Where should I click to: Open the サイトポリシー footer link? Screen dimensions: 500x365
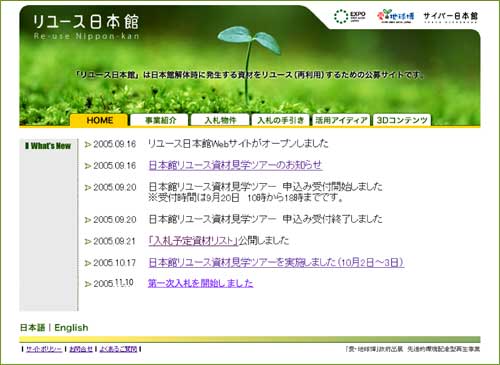(x=44, y=349)
